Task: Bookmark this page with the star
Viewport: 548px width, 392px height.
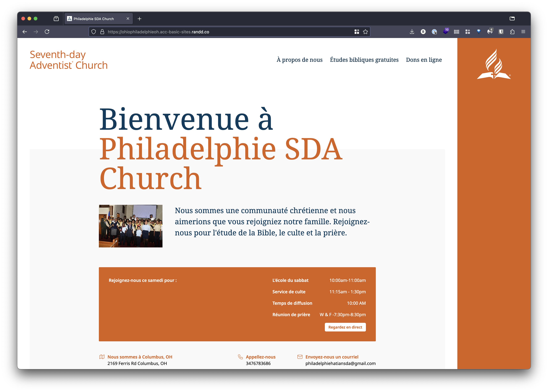Action: tap(365, 32)
